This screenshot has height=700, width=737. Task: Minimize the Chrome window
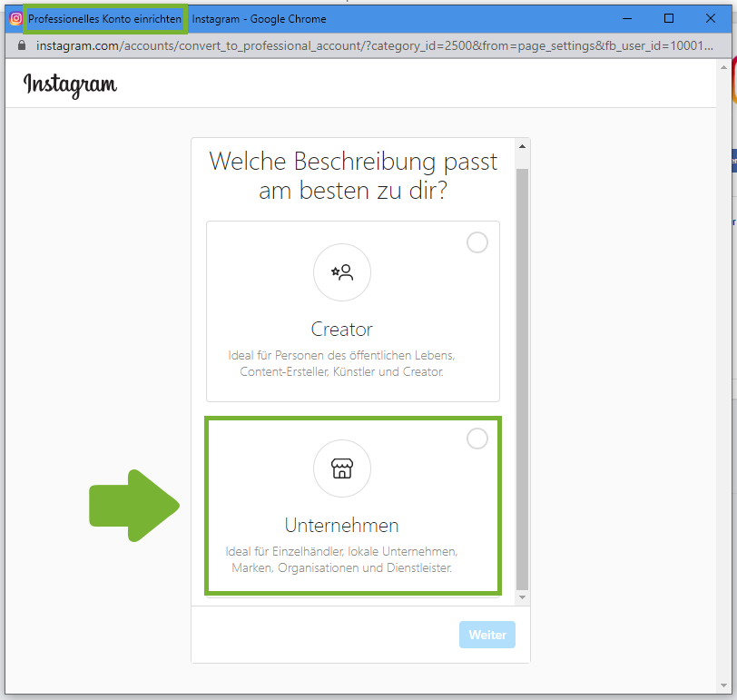click(627, 18)
